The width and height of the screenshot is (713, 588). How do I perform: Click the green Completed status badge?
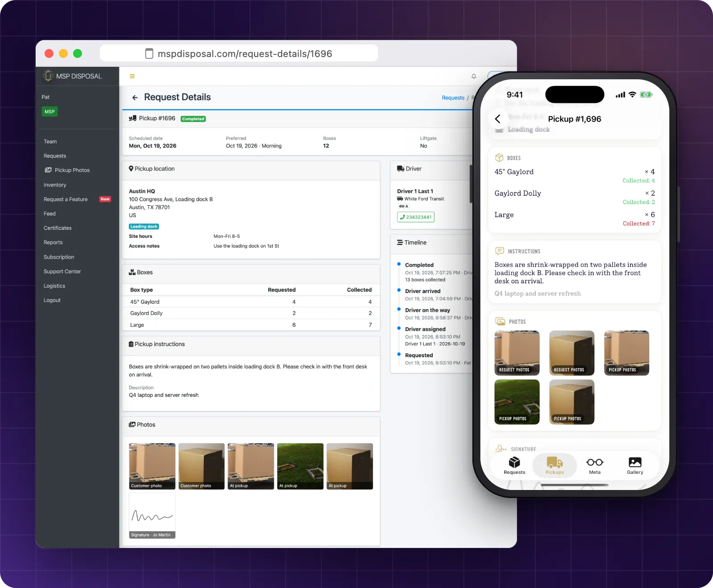(x=193, y=119)
